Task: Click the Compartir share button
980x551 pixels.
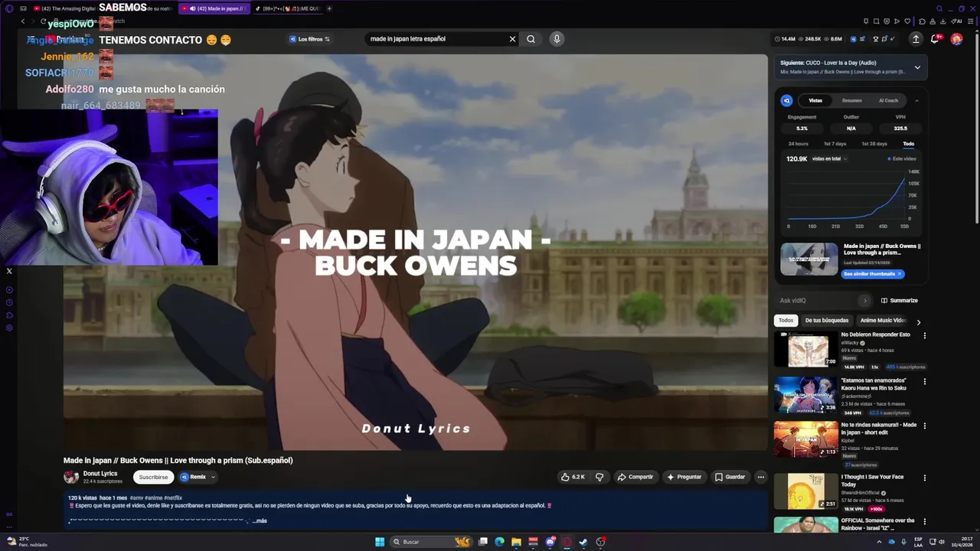Action: (635, 477)
